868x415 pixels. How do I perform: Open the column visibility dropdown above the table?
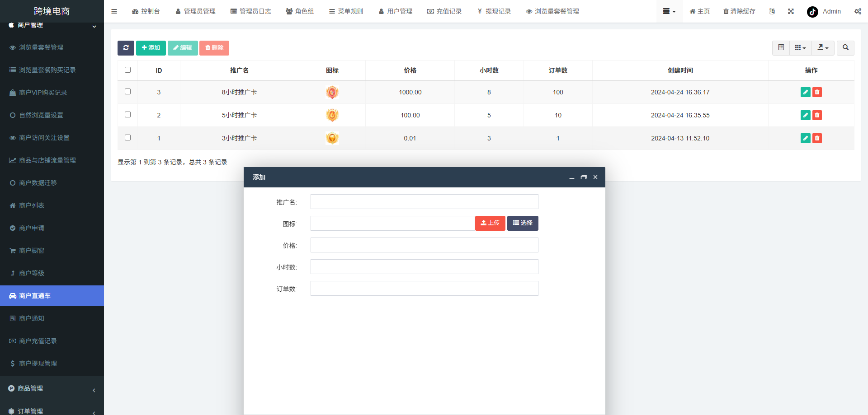tap(800, 48)
